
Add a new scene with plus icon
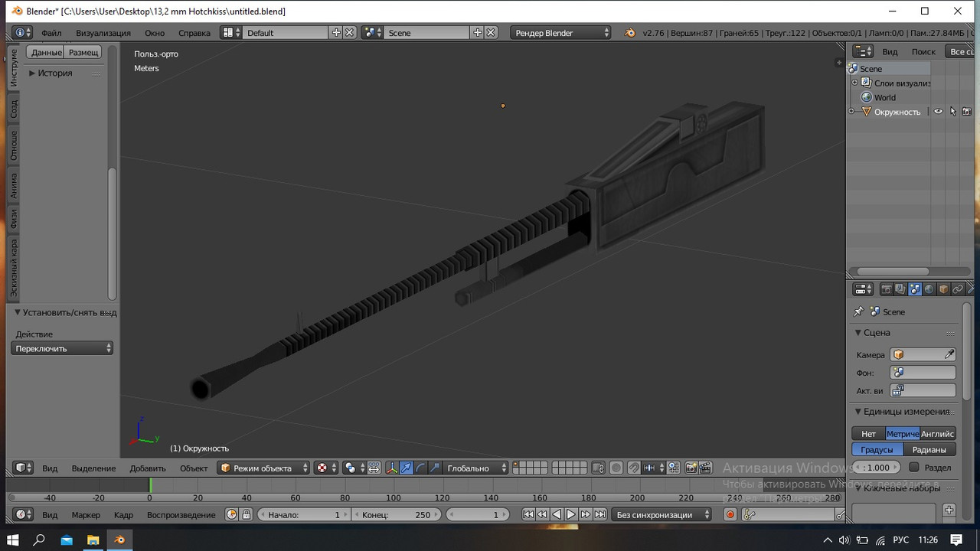pos(478,33)
